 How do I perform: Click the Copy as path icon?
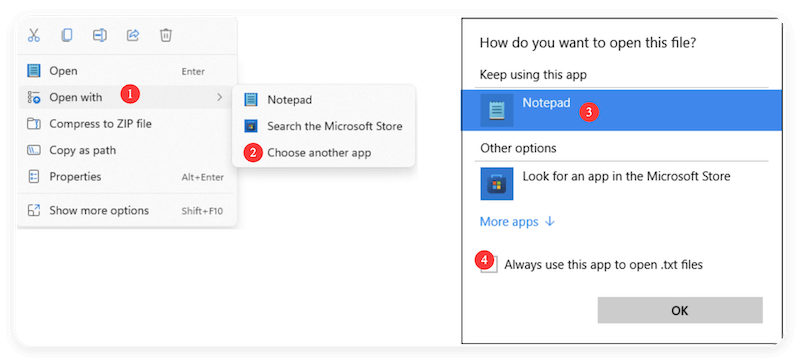click(x=34, y=150)
